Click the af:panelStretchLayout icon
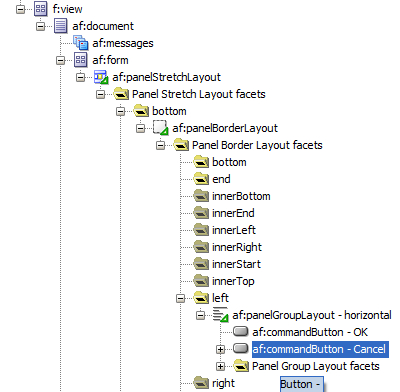 click(101, 77)
